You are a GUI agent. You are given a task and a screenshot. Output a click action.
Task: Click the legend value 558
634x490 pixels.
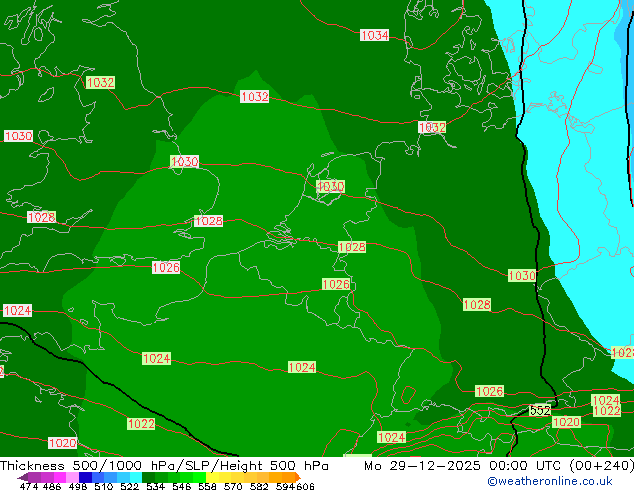tap(207, 486)
